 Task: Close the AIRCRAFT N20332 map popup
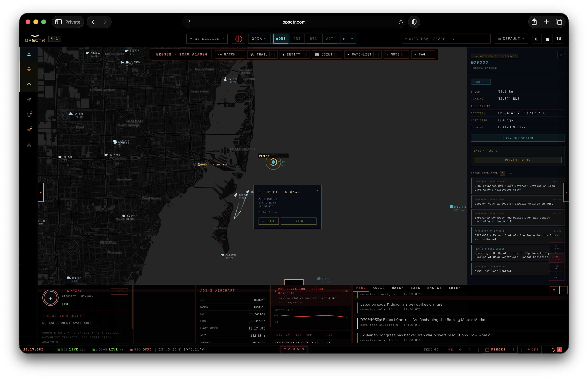pyautogui.click(x=317, y=191)
